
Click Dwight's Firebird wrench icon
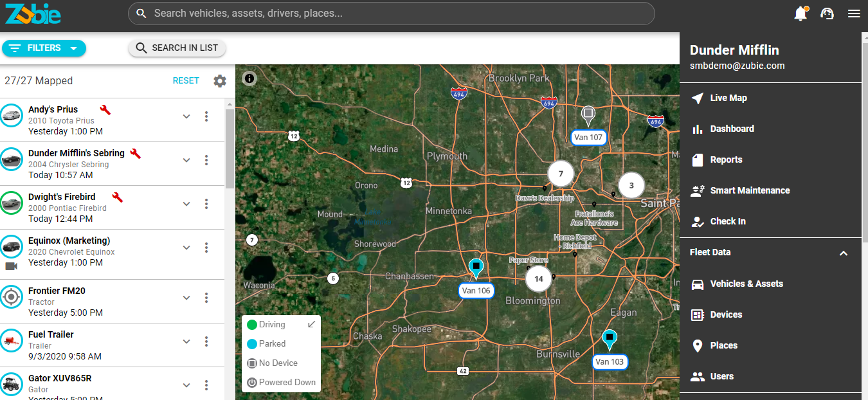coord(117,197)
